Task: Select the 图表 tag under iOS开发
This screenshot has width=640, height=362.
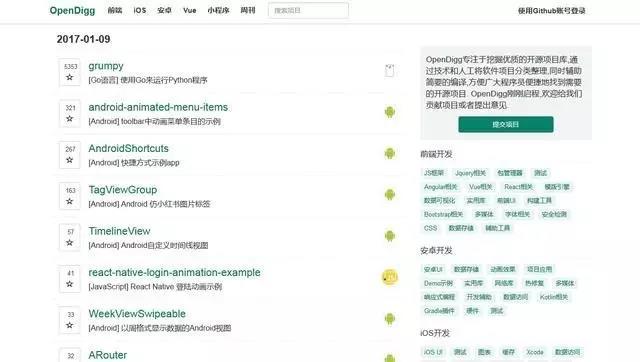Action: click(484, 352)
